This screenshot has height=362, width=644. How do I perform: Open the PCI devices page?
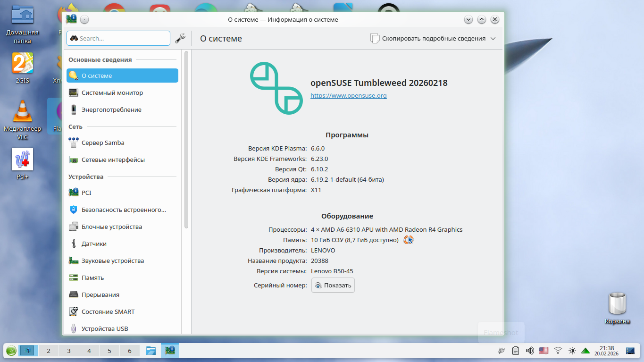pos(86,193)
